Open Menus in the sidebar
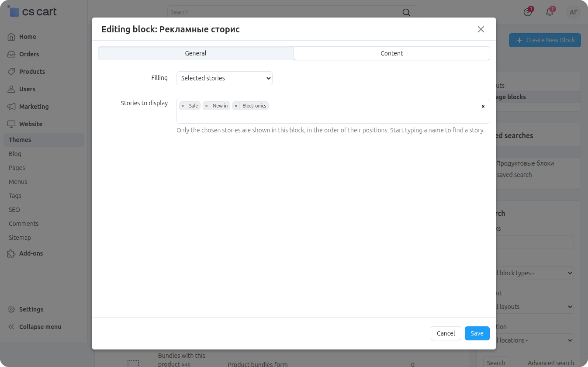This screenshot has height=367, width=588. click(x=18, y=182)
